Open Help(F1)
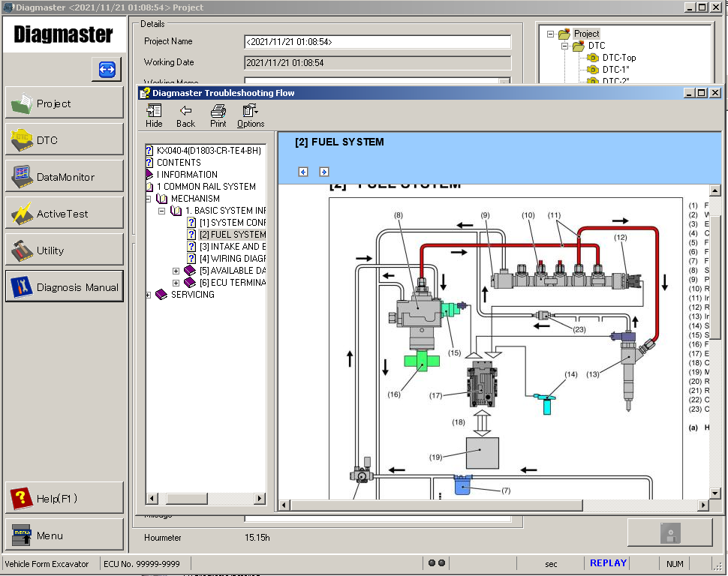The image size is (728, 576). pos(64,497)
